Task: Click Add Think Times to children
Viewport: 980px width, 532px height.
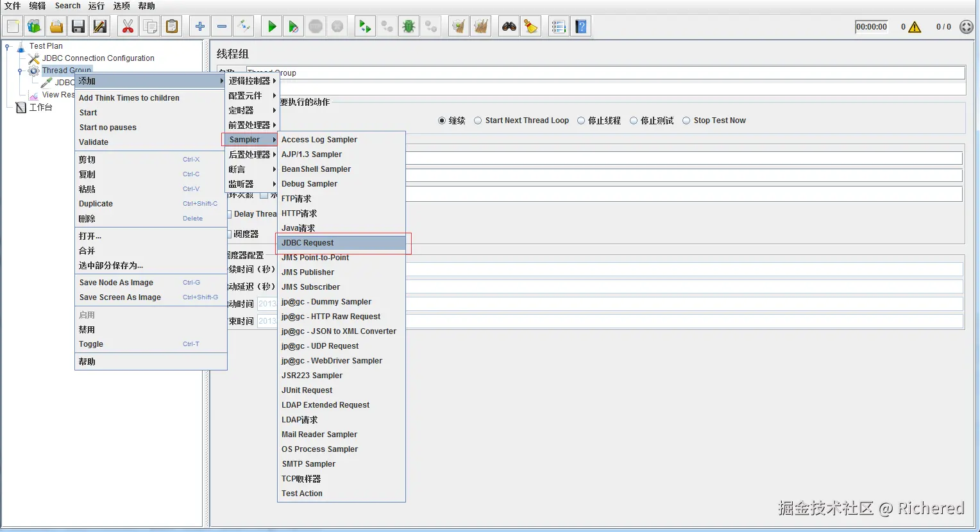Action: click(x=129, y=98)
